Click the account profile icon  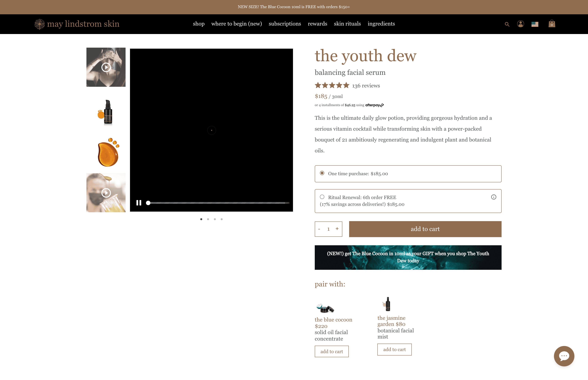point(521,24)
